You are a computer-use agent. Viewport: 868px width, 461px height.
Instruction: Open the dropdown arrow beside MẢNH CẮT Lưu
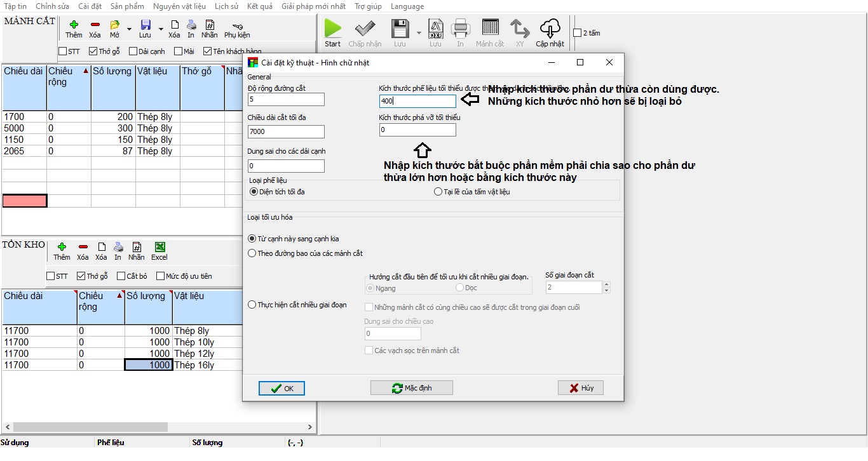pyautogui.click(x=160, y=29)
